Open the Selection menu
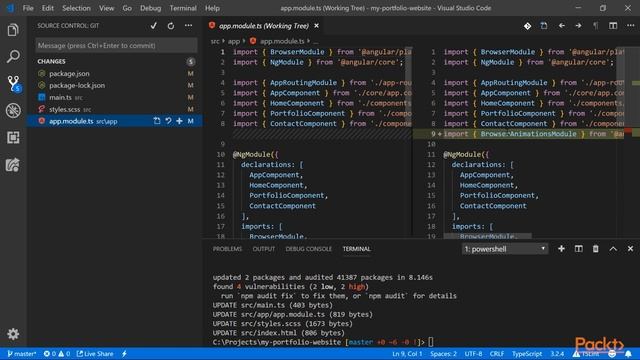This screenshot has width=640, height=360. coord(76,8)
